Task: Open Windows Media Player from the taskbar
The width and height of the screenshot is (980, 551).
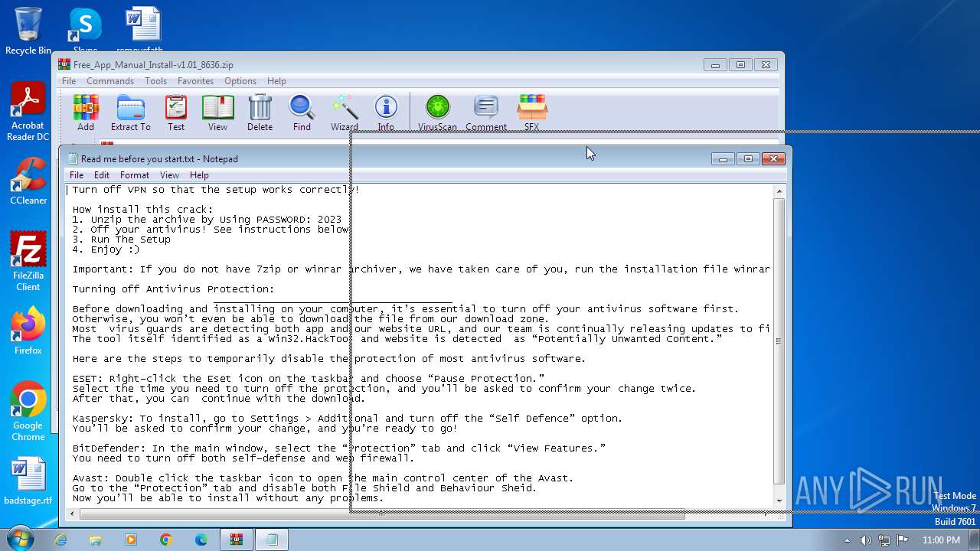Action: [x=131, y=540]
